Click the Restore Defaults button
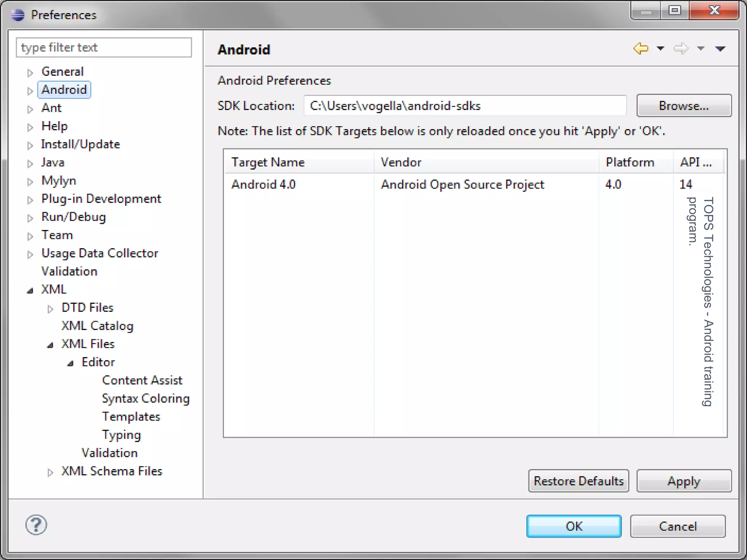 [578, 481]
